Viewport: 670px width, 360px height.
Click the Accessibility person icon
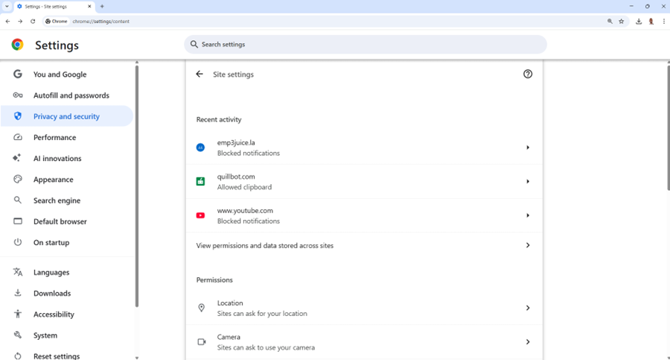pos(18,314)
